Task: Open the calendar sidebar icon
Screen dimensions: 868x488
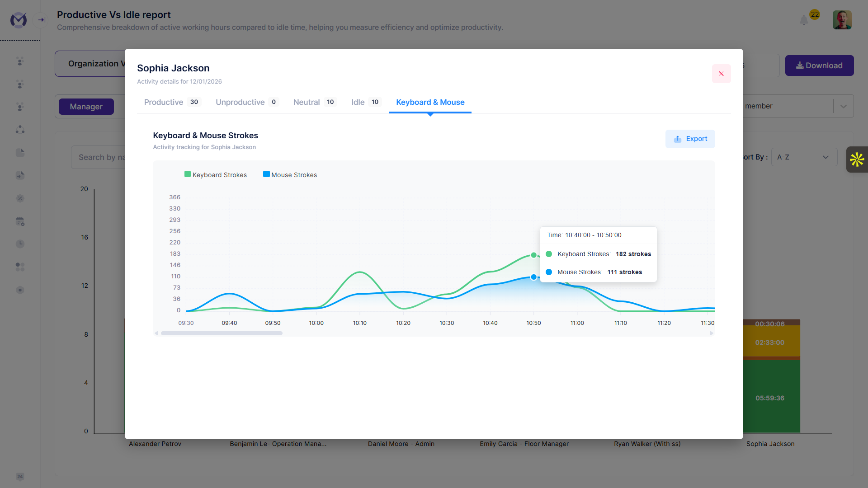Action: click(20, 221)
